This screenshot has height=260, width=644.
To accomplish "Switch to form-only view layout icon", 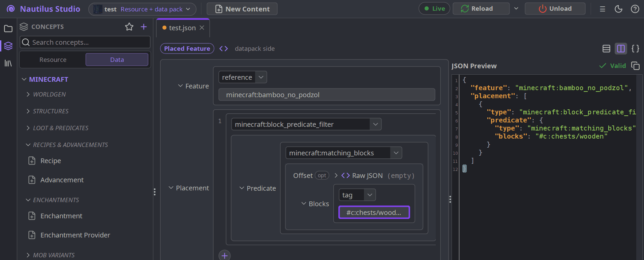I will [x=606, y=49].
